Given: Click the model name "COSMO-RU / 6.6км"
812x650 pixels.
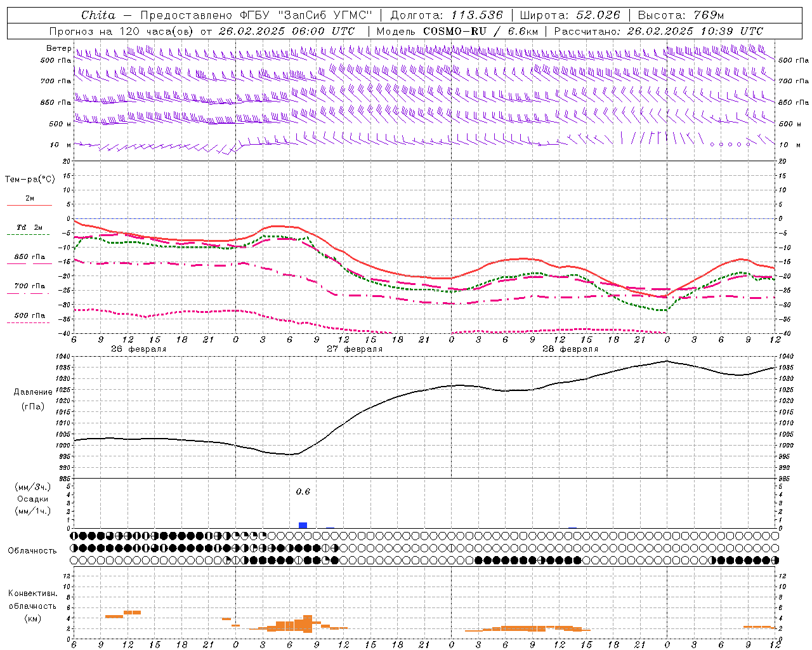Looking at the screenshot, I should [x=480, y=31].
